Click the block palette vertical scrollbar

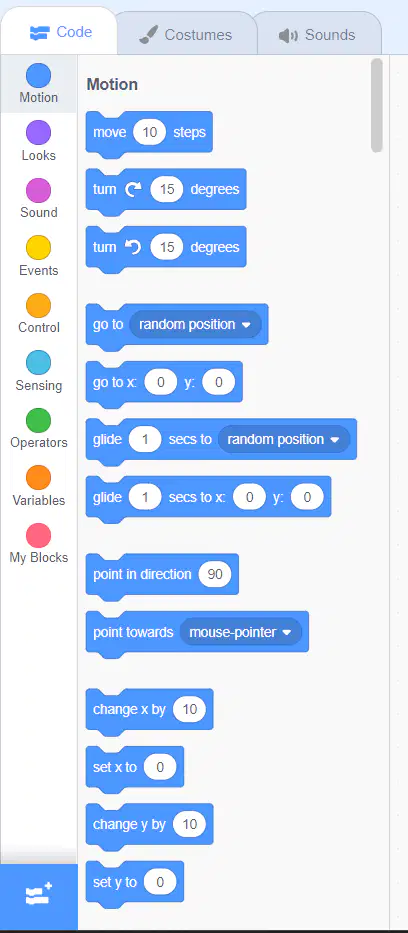[376, 105]
